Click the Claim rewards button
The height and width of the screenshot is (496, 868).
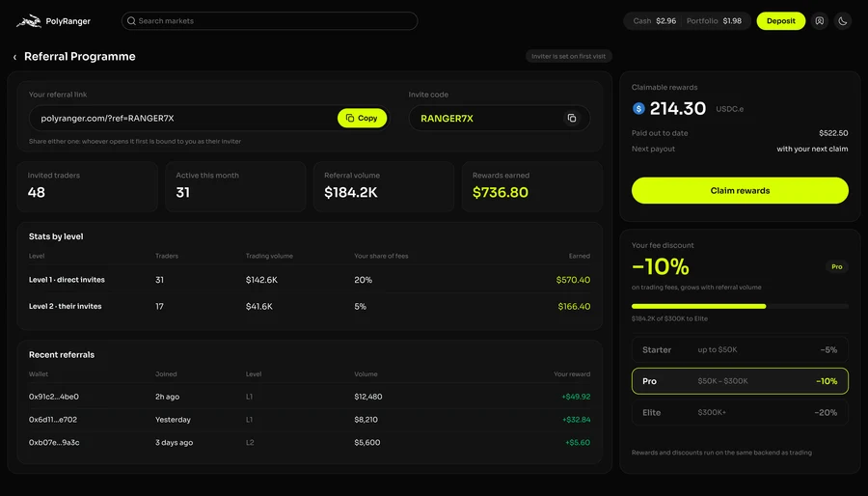(740, 190)
